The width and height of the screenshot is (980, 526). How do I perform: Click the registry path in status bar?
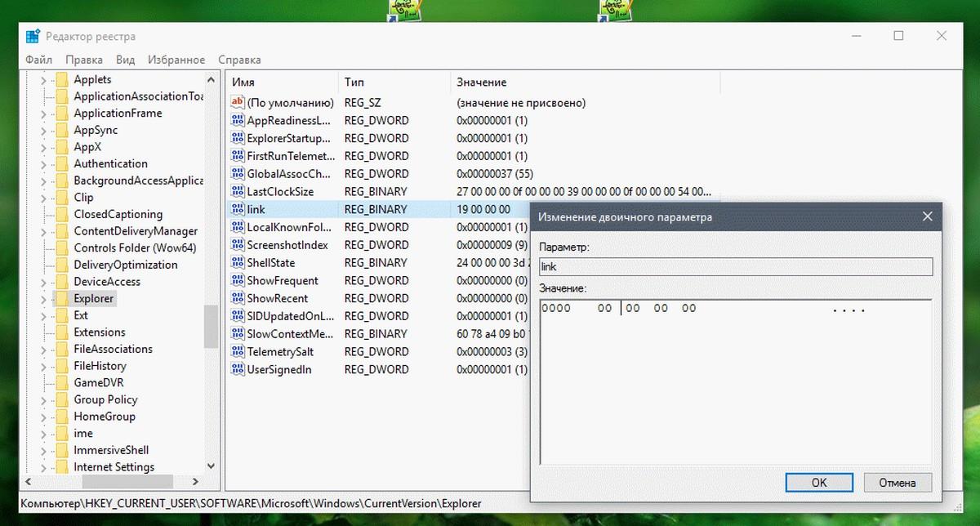click(252, 503)
